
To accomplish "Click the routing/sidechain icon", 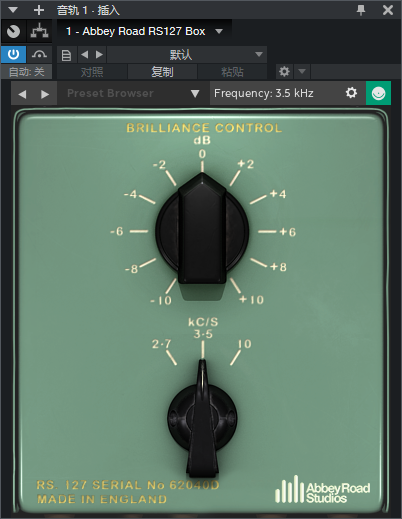I will (x=39, y=32).
